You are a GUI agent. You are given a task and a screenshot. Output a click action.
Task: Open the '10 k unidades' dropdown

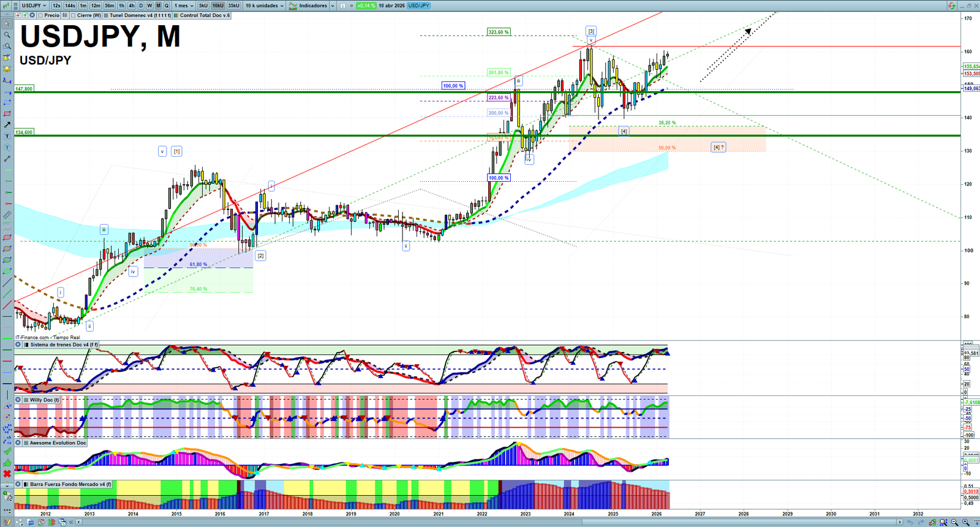(x=265, y=6)
